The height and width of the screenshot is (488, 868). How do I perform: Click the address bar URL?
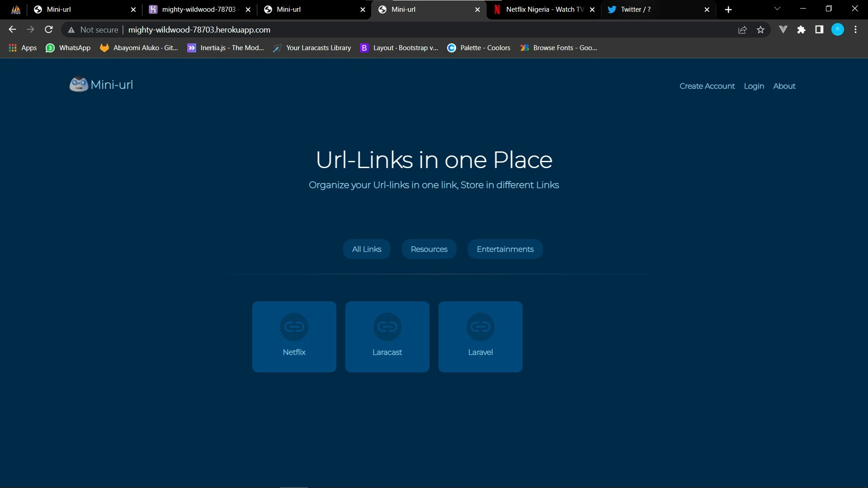coord(199,30)
